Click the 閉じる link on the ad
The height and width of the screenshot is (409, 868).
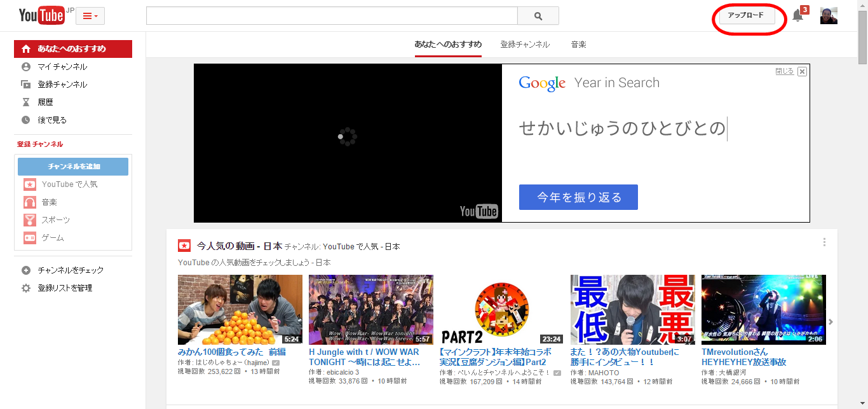(x=784, y=71)
